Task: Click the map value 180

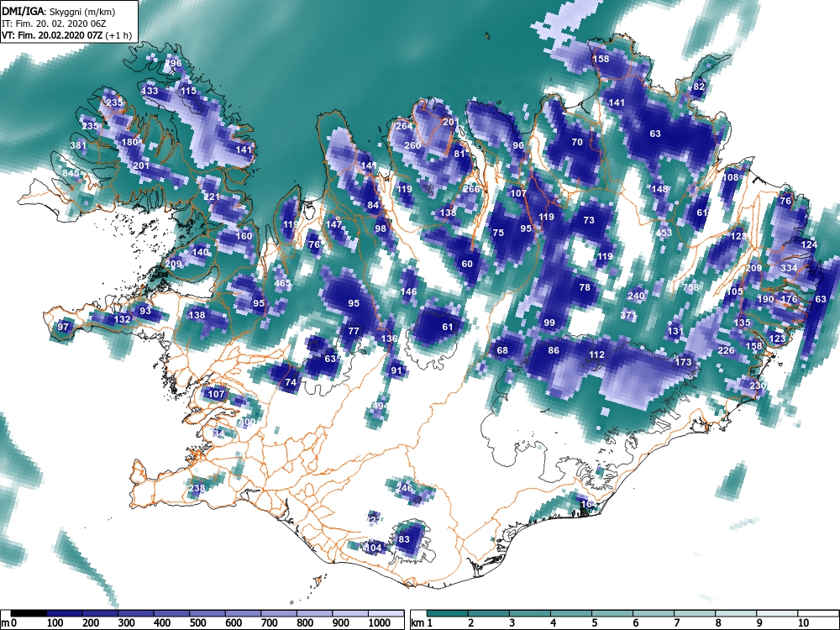Action: tap(129, 143)
